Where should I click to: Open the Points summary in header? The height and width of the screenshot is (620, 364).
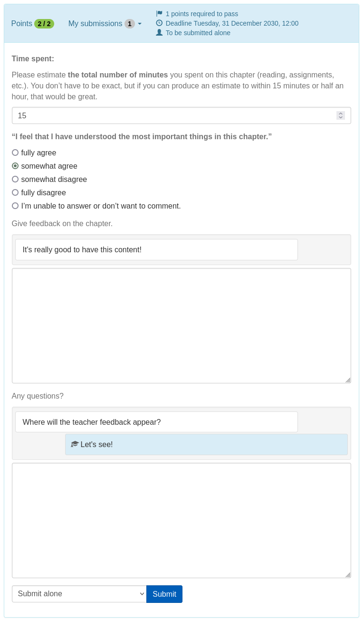point(22,24)
